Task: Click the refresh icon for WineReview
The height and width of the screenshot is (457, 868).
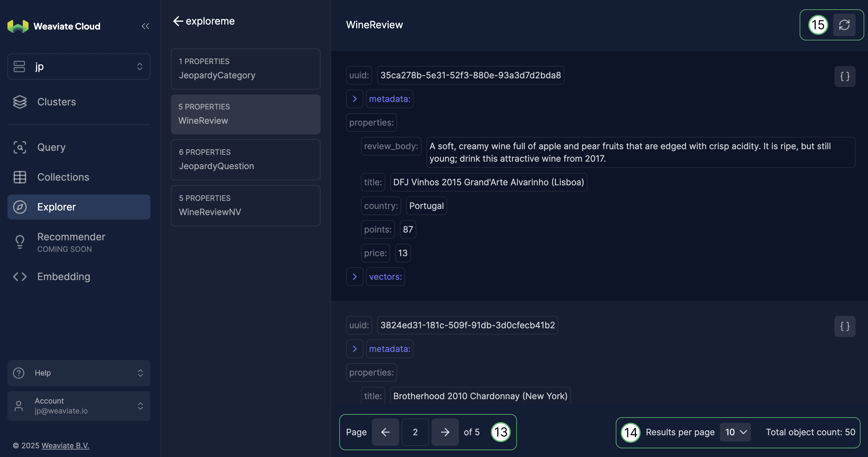Action: (x=844, y=25)
